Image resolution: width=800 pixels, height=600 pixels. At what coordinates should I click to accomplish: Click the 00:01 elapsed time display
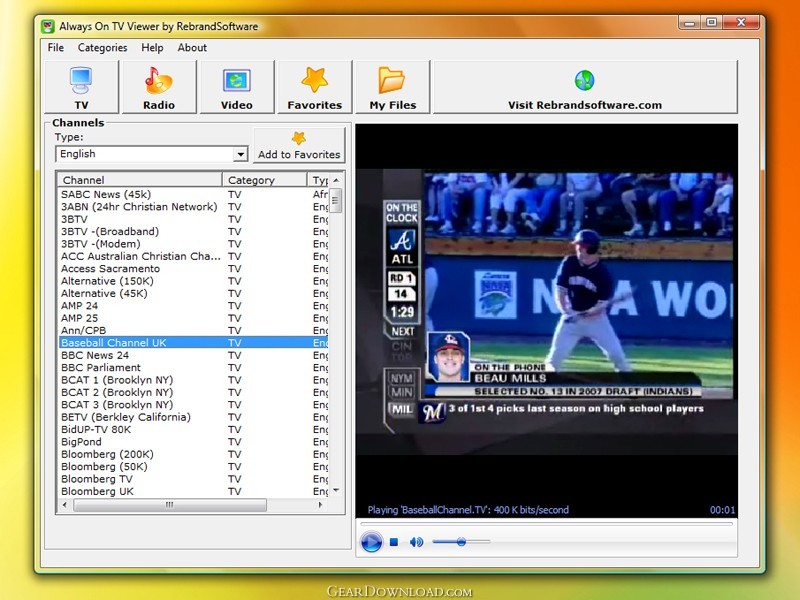[x=722, y=510]
